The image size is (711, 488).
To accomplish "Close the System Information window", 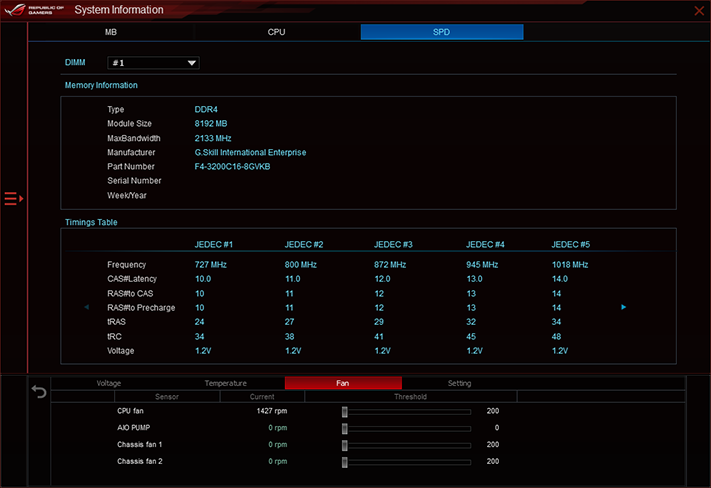I will [699, 10].
